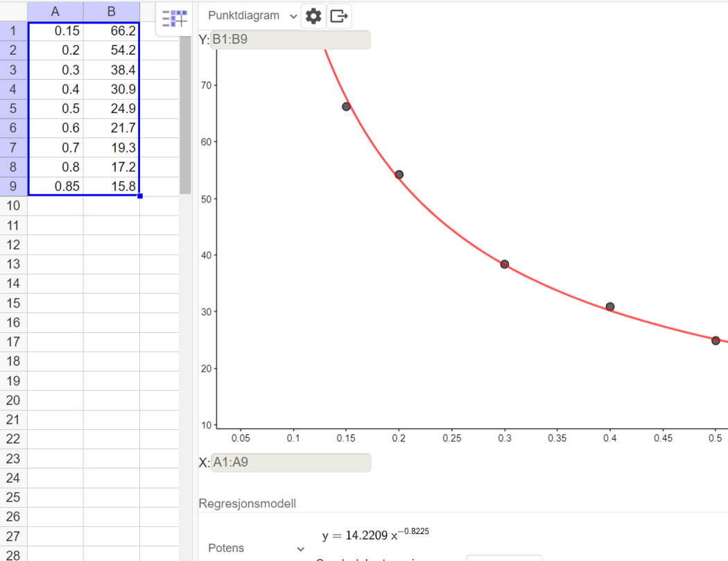
Task: Open the Potens regression model dropdown
Action: 257,548
